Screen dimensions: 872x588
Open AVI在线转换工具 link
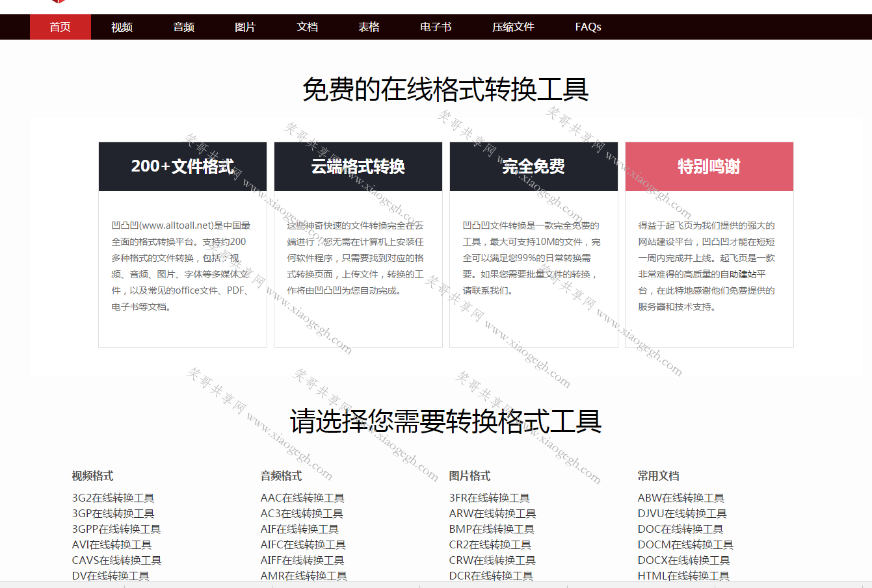[x=112, y=544]
